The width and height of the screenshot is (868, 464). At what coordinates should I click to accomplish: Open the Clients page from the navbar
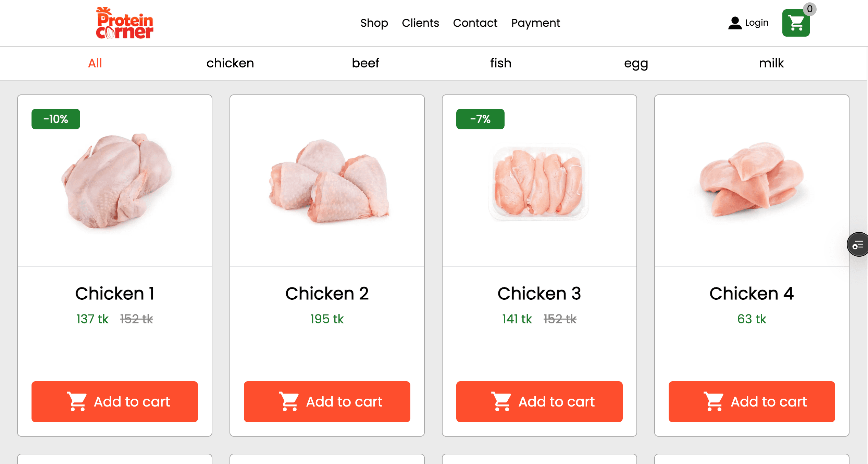coord(420,23)
